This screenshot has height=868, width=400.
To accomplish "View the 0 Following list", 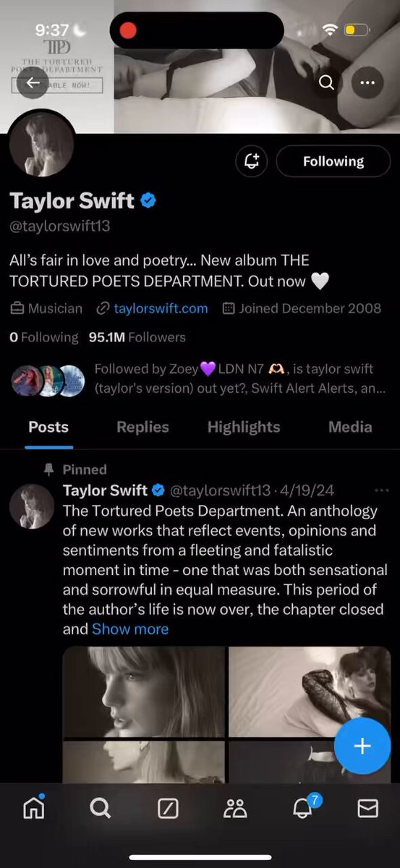I will [x=44, y=337].
